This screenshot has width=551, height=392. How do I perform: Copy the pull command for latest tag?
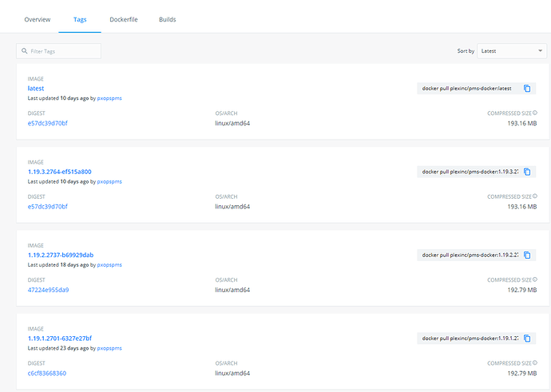point(527,88)
